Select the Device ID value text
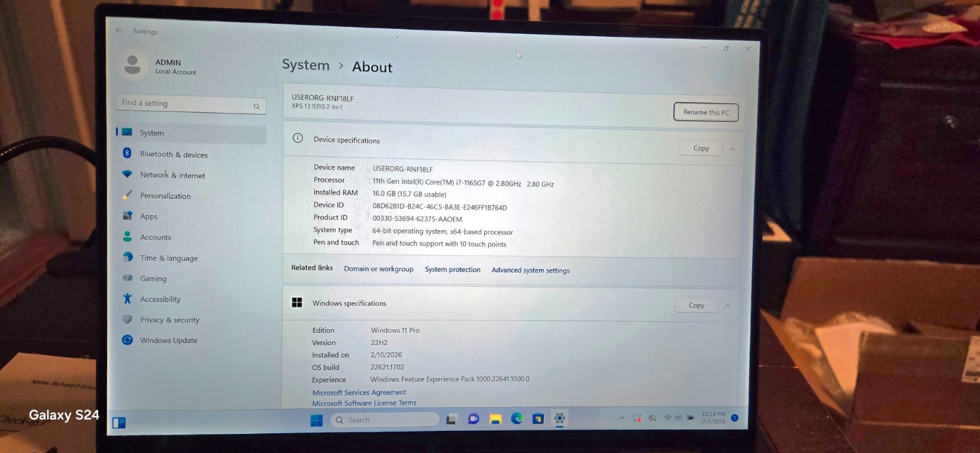Screen dimensions: 980x453 (440, 207)
